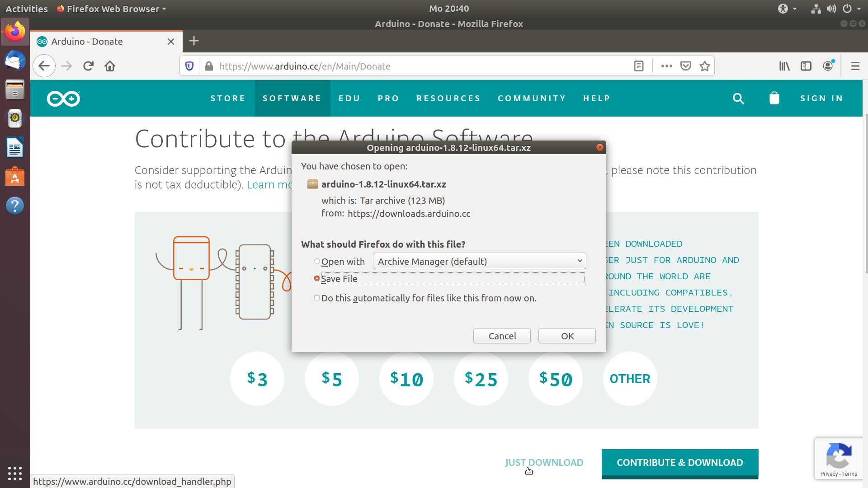Select the Save File radio option
868x488 pixels.
click(317, 278)
